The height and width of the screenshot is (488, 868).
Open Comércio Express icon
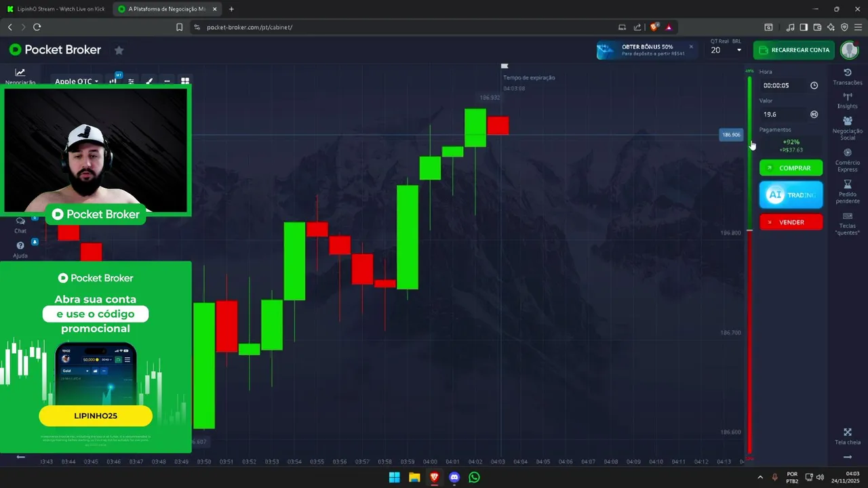pos(848,152)
